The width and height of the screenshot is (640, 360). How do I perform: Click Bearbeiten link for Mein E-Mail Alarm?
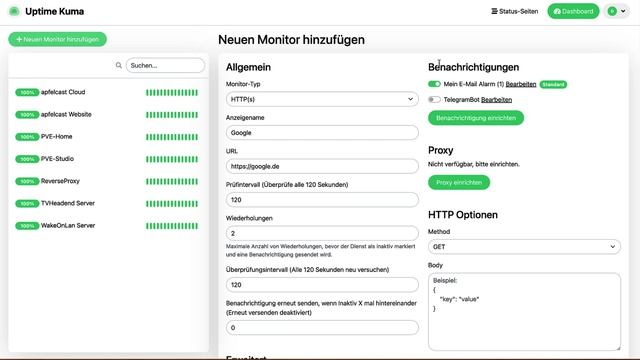tap(521, 84)
